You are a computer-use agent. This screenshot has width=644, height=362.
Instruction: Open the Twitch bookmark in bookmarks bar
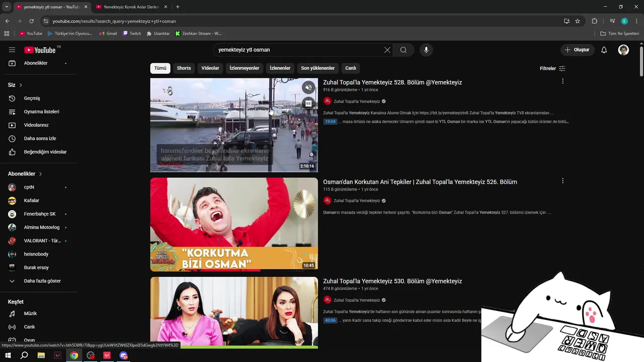pos(132,34)
